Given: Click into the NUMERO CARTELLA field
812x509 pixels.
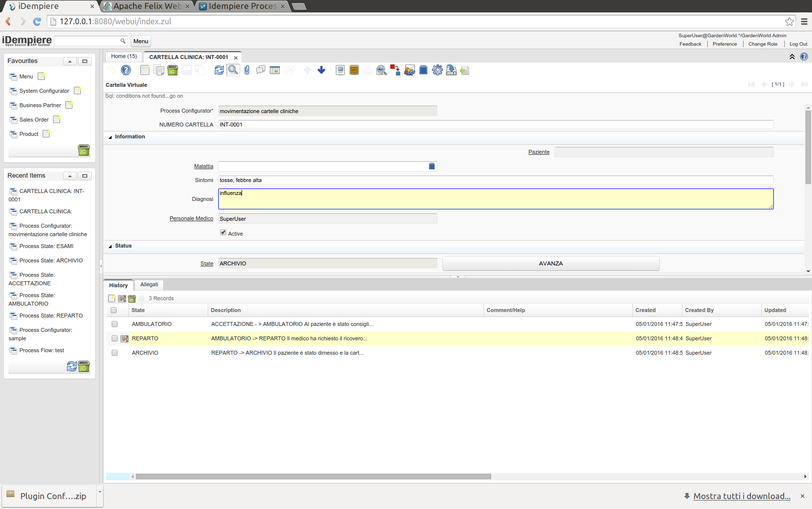Looking at the screenshot, I should pos(496,125).
